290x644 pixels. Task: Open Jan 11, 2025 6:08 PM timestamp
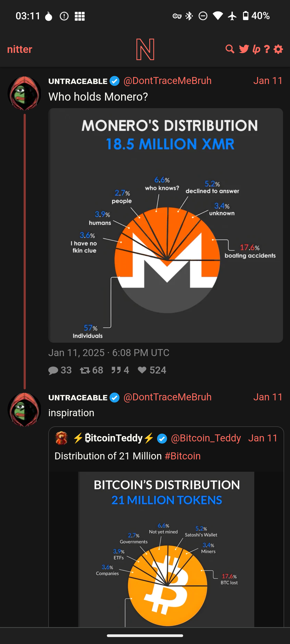(109, 353)
